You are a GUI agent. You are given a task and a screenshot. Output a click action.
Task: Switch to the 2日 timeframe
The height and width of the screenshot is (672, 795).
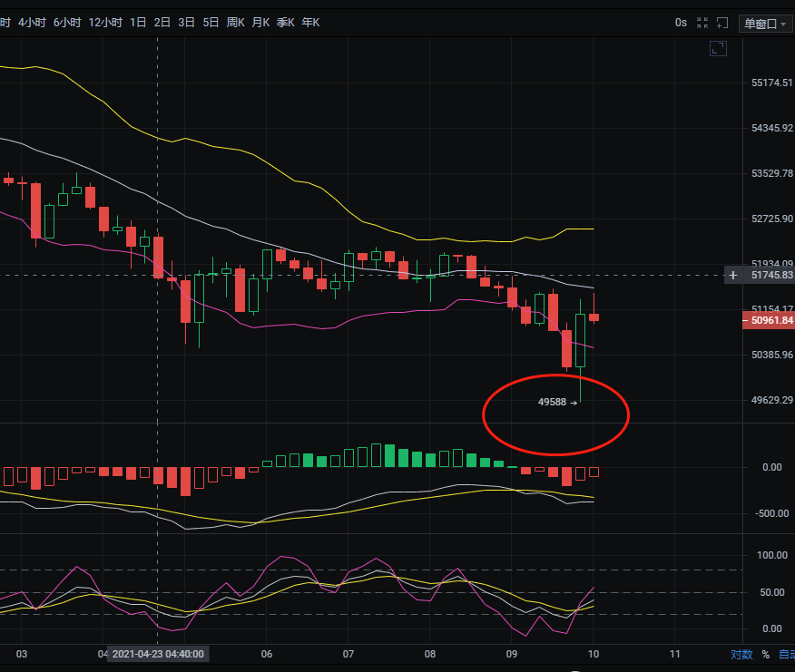pyautogui.click(x=162, y=23)
